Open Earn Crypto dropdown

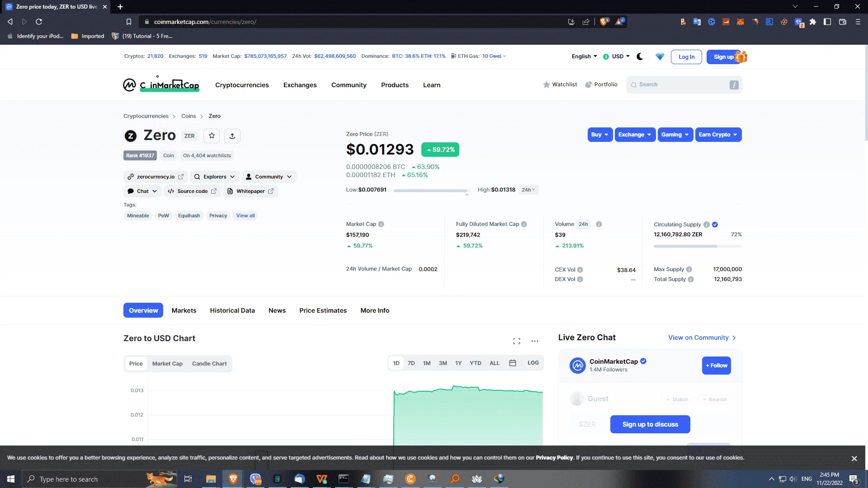(x=718, y=135)
